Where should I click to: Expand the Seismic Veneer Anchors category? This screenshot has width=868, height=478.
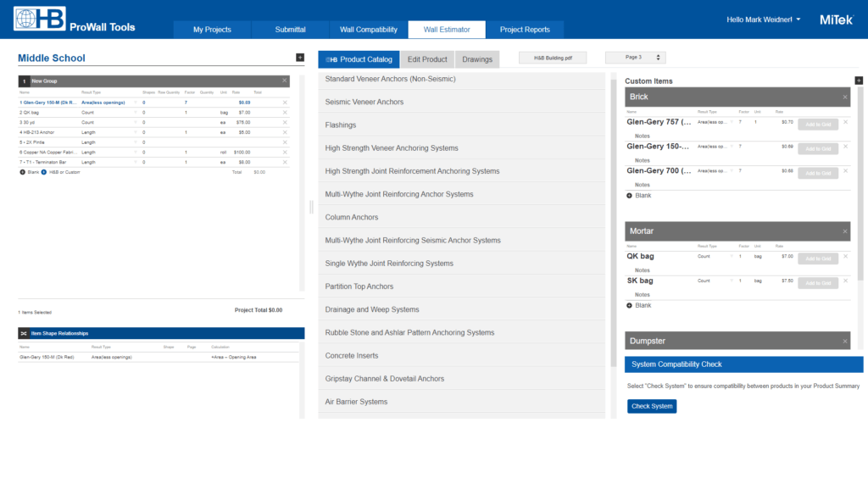coord(364,102)
